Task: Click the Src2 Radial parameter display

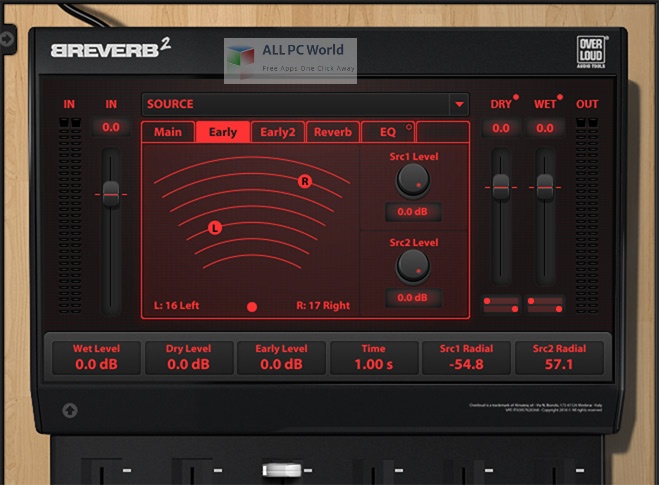Action: click(x=559, y=358)
